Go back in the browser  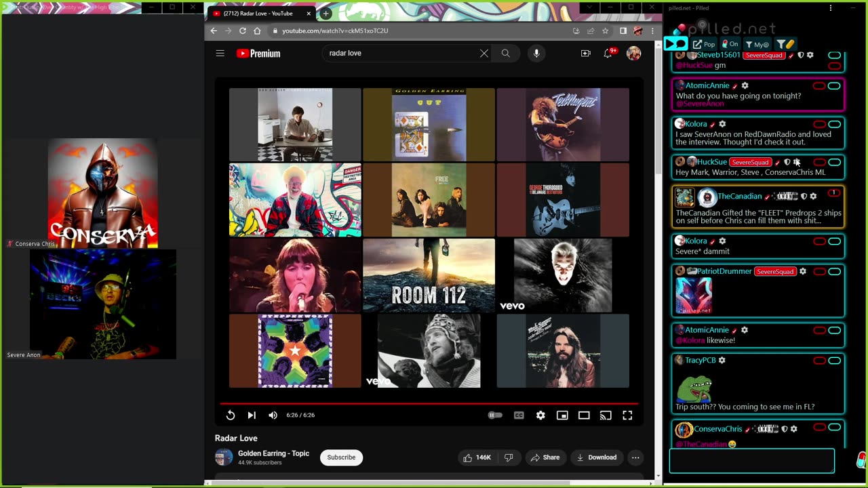[214, 30]
